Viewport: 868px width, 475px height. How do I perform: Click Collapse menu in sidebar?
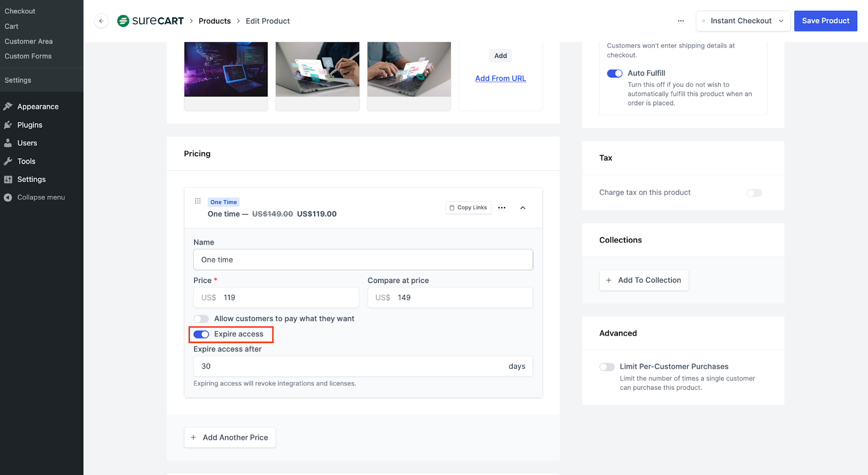pos(41,197)
